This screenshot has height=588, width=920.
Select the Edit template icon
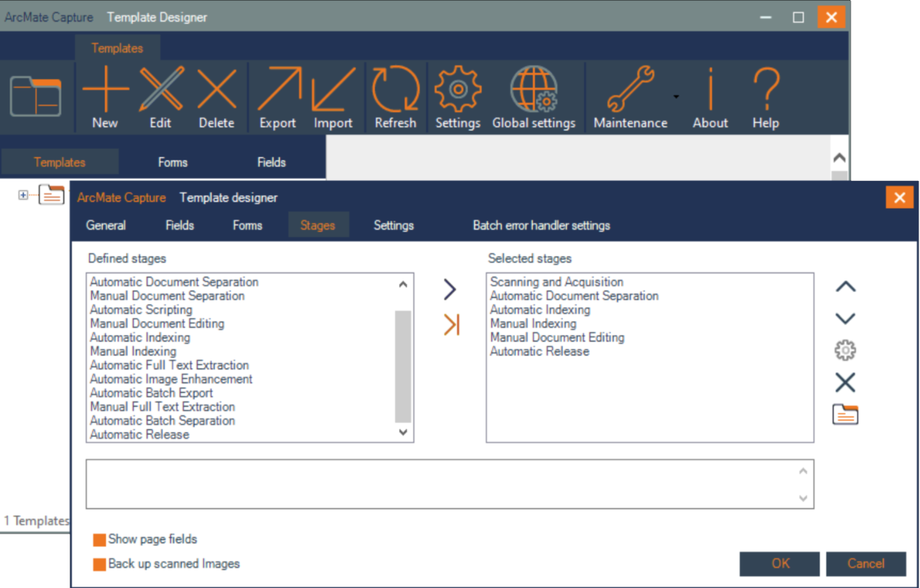(x=160, y=95)
